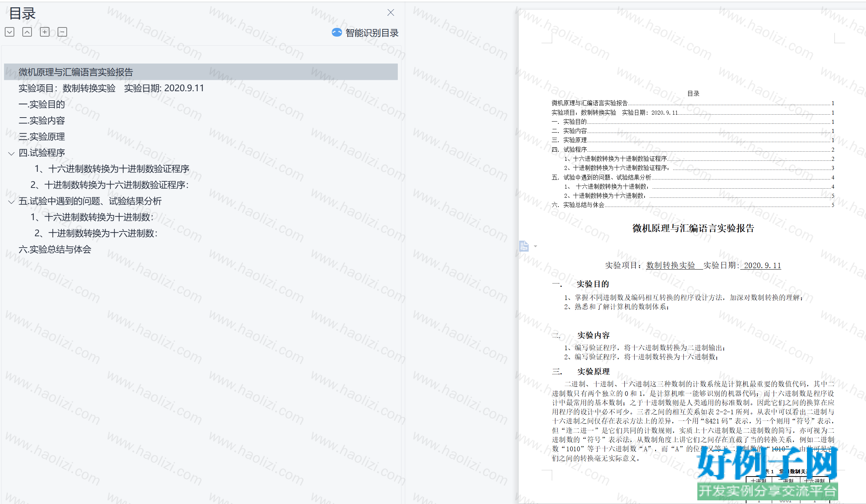Click the blue smart-recognition robot icon
866x504 pixels.
[337, 33]
